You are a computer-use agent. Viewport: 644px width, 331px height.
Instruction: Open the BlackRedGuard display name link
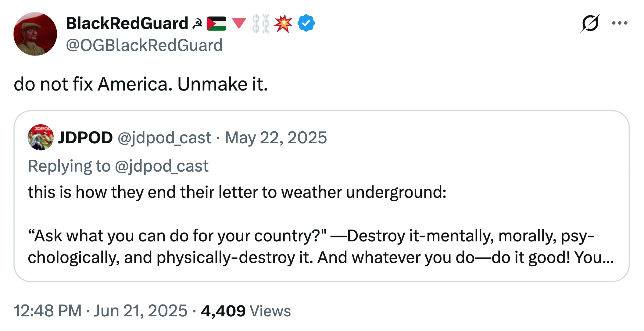[127, 23]
